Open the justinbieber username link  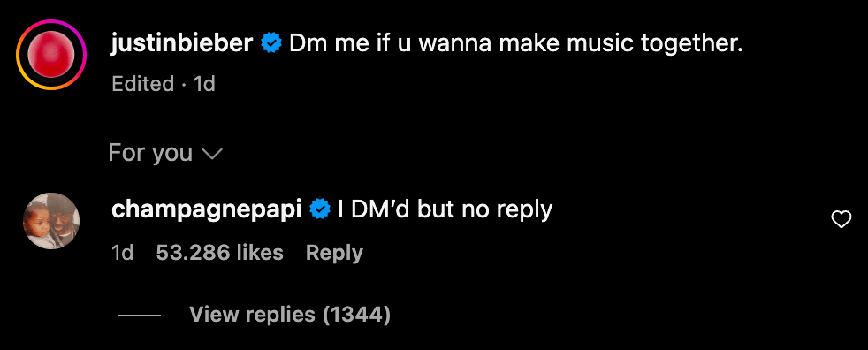coord(182,42)
